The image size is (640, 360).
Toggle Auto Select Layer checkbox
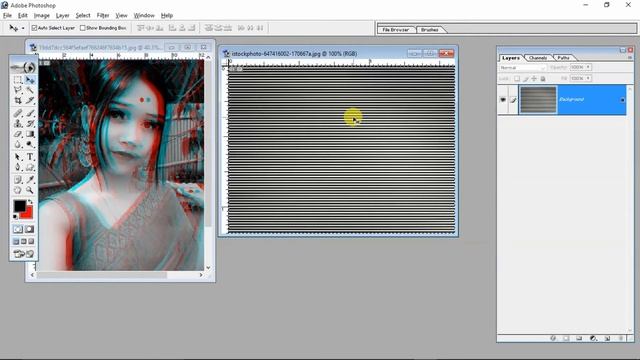point(34,28)
